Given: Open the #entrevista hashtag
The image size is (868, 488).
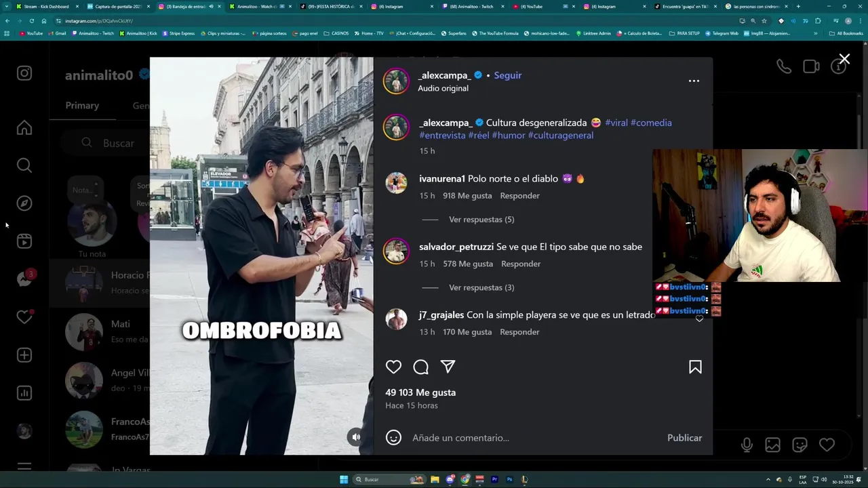Looking at the screenshot, I should 442,135.
